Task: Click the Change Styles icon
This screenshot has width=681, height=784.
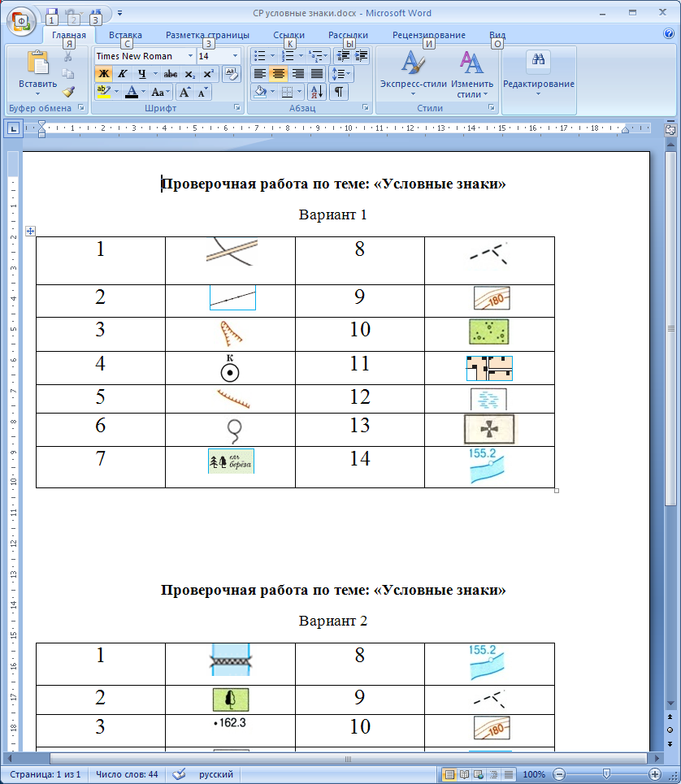Action: pyautogui.click(x=471, y=63)
